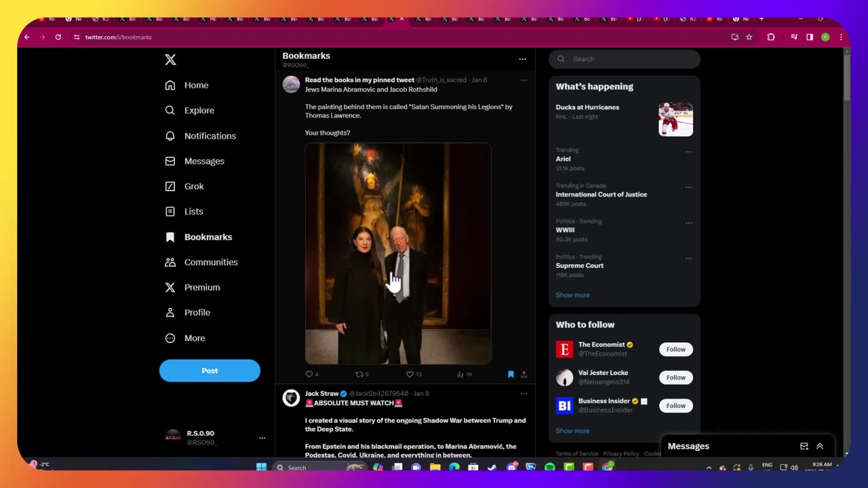Open Bookmarks header three-dot menu

(522, 59)
